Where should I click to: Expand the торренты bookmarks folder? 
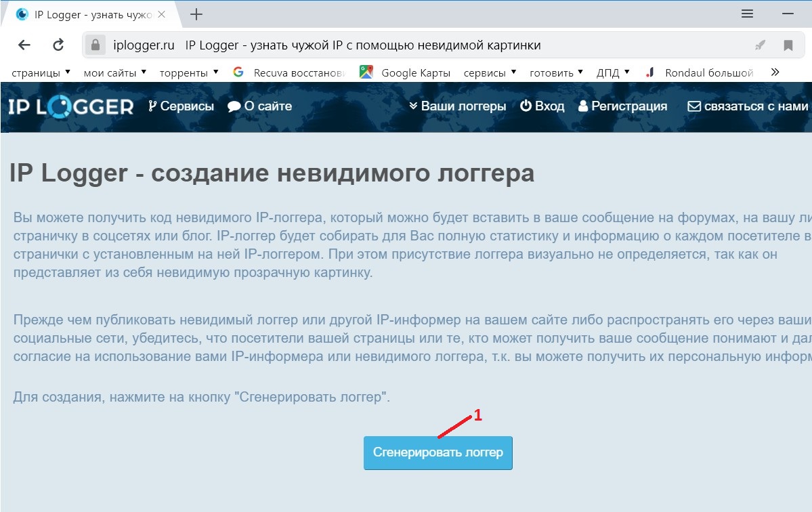189,72
